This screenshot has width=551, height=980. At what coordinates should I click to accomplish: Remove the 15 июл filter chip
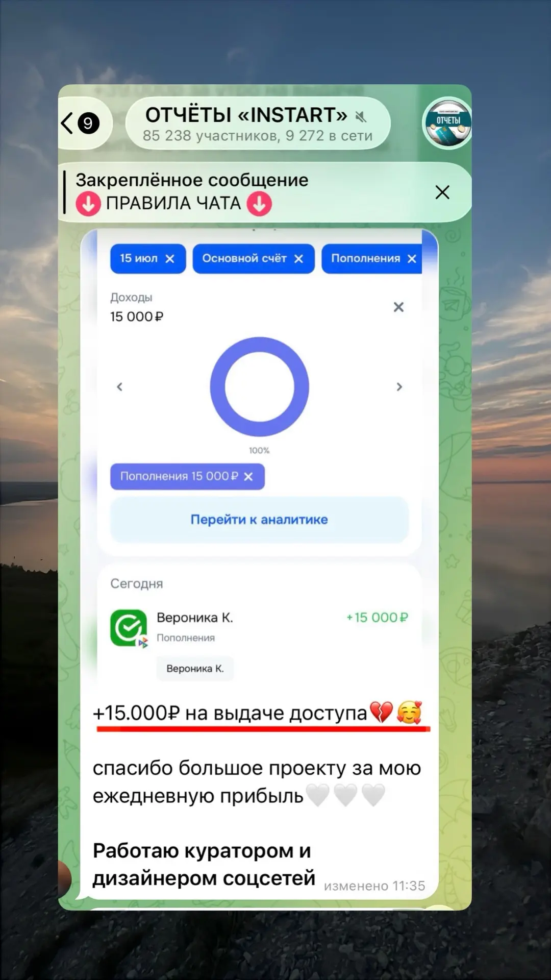click(x=170, y=259)
